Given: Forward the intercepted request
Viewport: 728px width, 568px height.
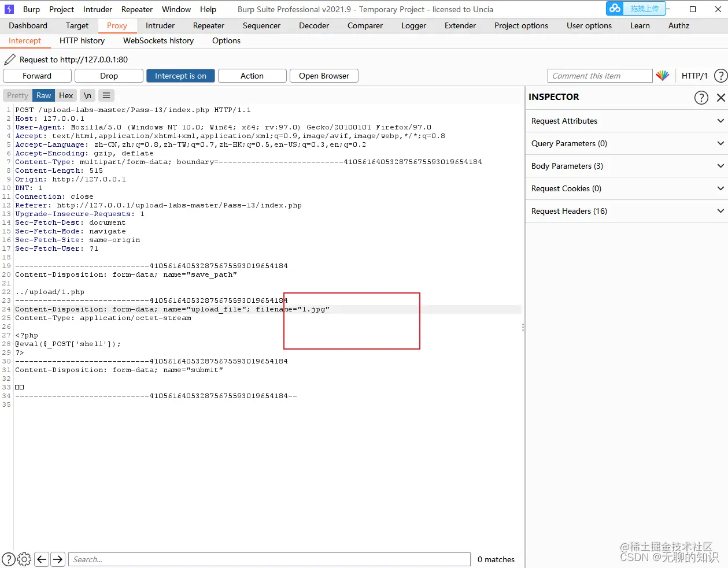Looking at the screenshot, I should point(37,76).
